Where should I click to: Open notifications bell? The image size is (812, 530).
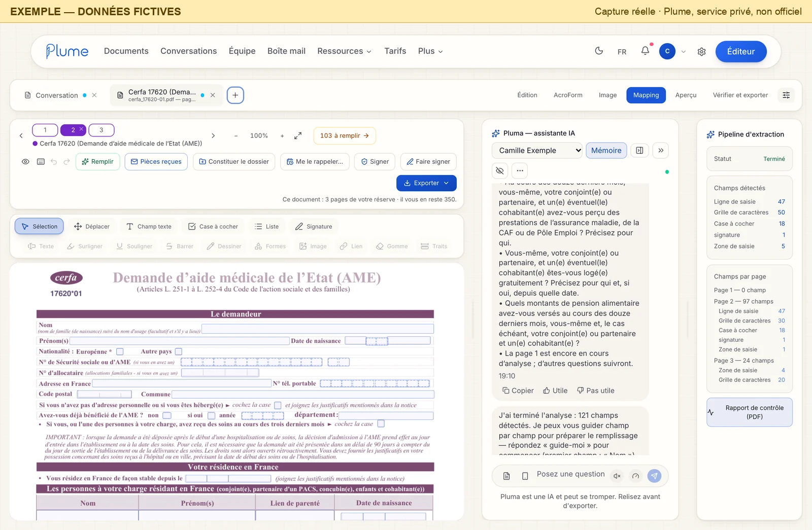point(645,51)
